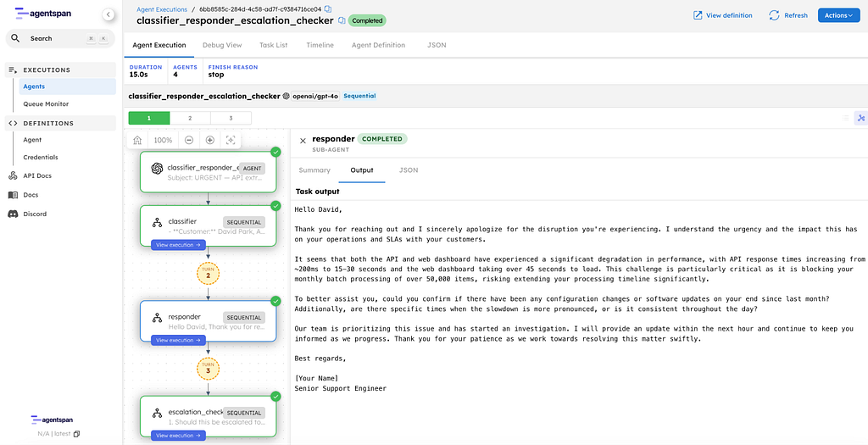The image size is (868, 445).
Task: Collapse the left sidebar with chevron
Action: (x=108, y=14)
